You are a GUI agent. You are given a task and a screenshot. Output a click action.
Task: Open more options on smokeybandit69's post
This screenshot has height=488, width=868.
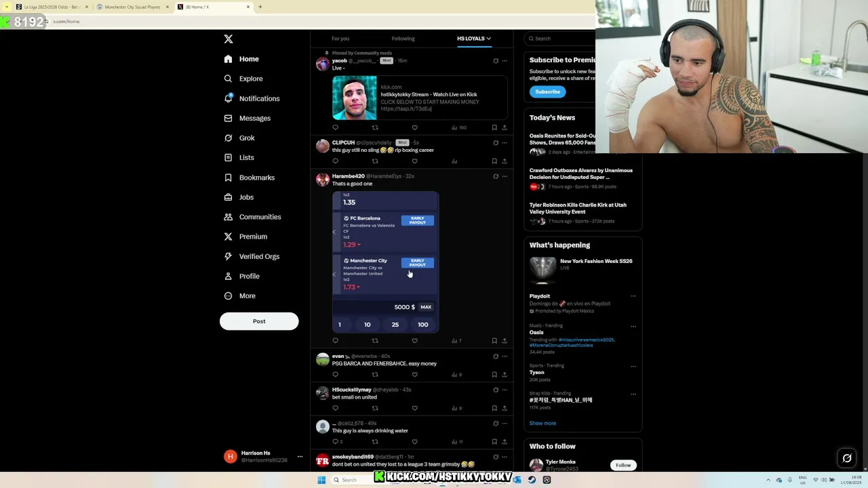click(x=505, y=457)
